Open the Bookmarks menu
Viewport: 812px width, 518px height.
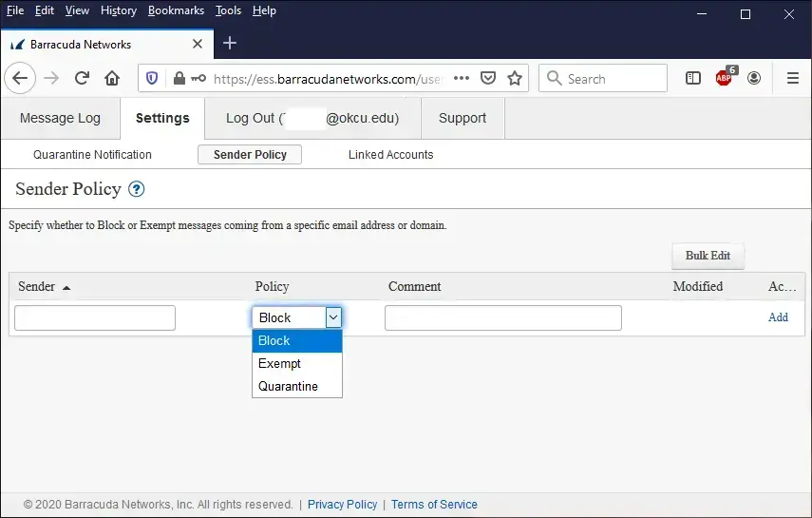click(x=176, y=10)
